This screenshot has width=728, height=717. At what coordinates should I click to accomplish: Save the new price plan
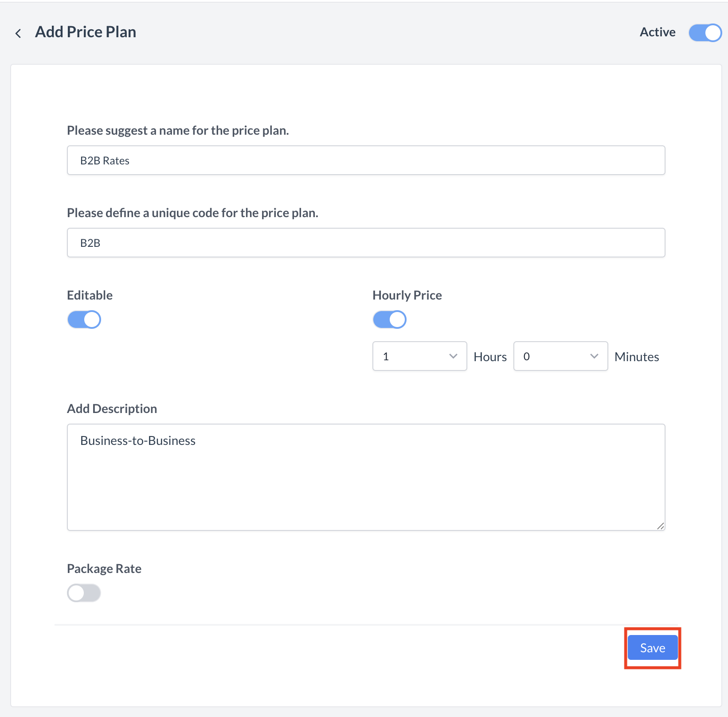(x=652, y=647)
